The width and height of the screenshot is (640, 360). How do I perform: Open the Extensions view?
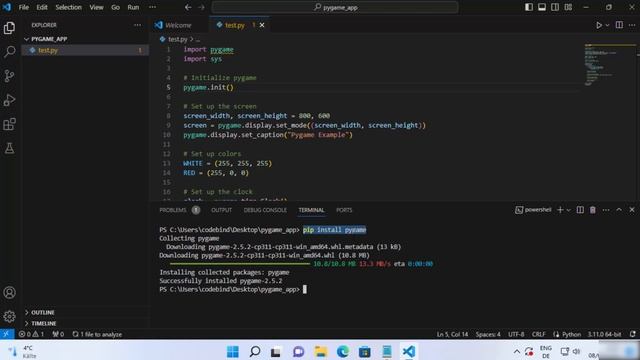[x=9, y=124]
